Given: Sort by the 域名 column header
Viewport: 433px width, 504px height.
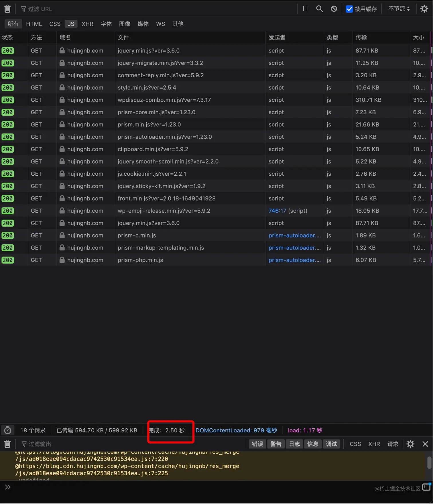Looking at the screenshot, I should click(86, 38).
